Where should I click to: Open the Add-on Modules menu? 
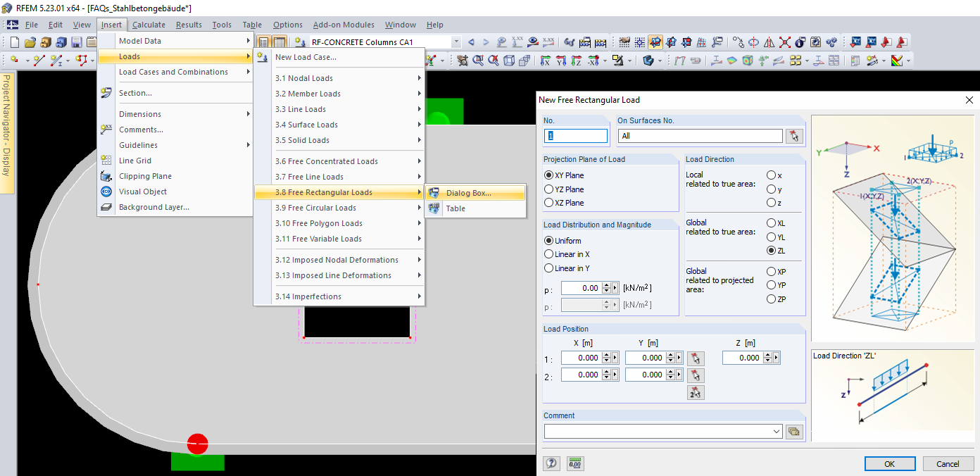[344, 25]
